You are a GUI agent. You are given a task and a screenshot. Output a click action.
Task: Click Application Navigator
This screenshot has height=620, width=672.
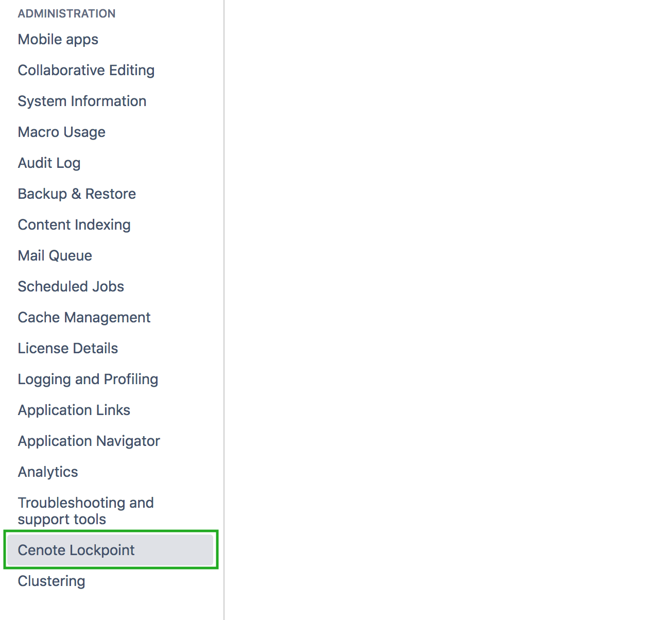[89, 441]
